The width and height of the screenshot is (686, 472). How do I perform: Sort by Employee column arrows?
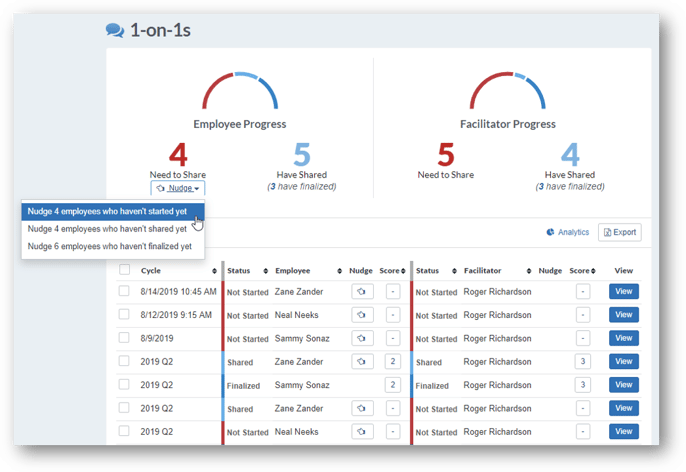[340, 271]
